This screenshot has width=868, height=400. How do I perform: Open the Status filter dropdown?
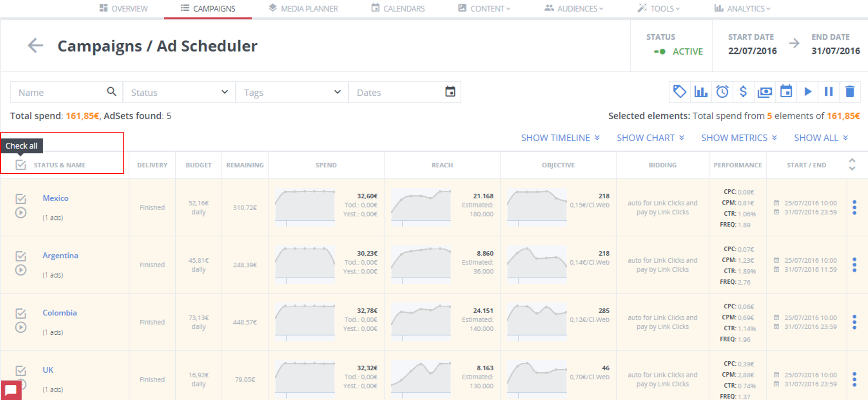pos(179,92)
